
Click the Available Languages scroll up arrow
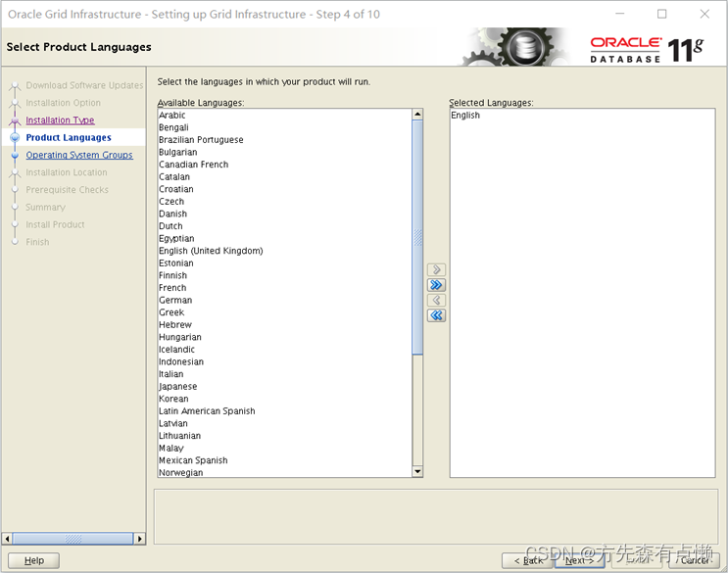coord(417,115)
